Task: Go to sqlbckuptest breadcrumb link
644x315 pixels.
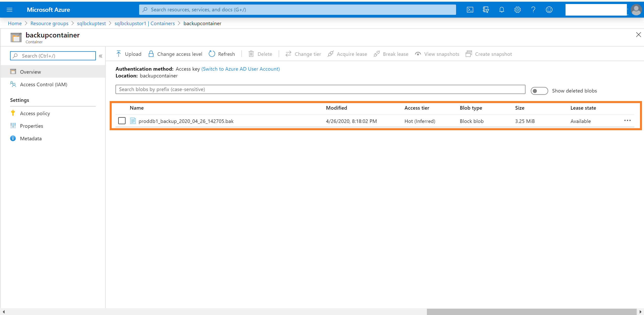Action: [x=91, y=23]
